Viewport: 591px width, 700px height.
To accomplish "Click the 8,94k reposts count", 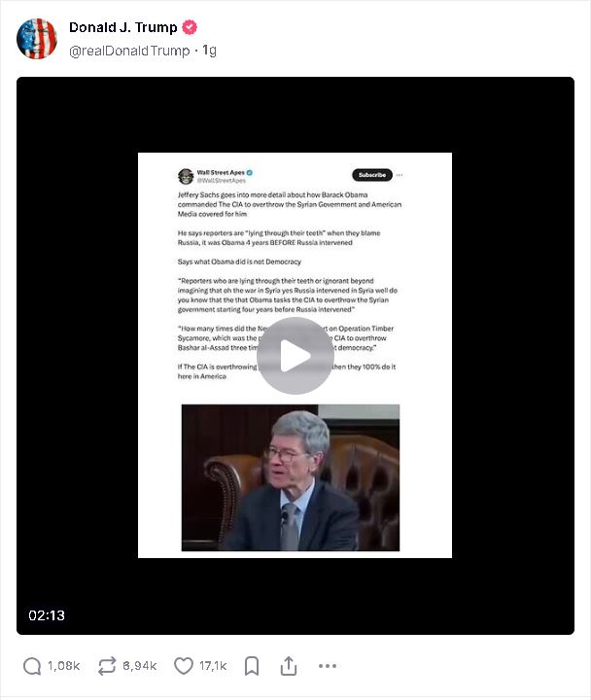I will pyautogui.click(x=140, y=666).
